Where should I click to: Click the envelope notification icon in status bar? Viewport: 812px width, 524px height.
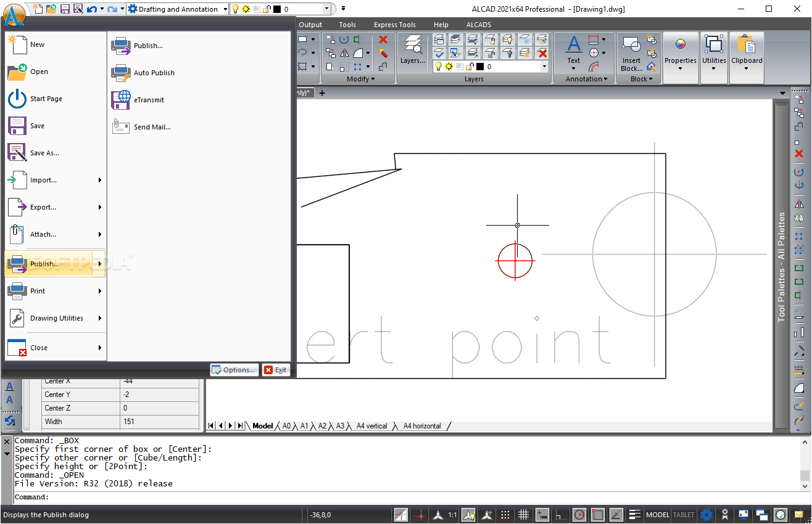point(799,515)
